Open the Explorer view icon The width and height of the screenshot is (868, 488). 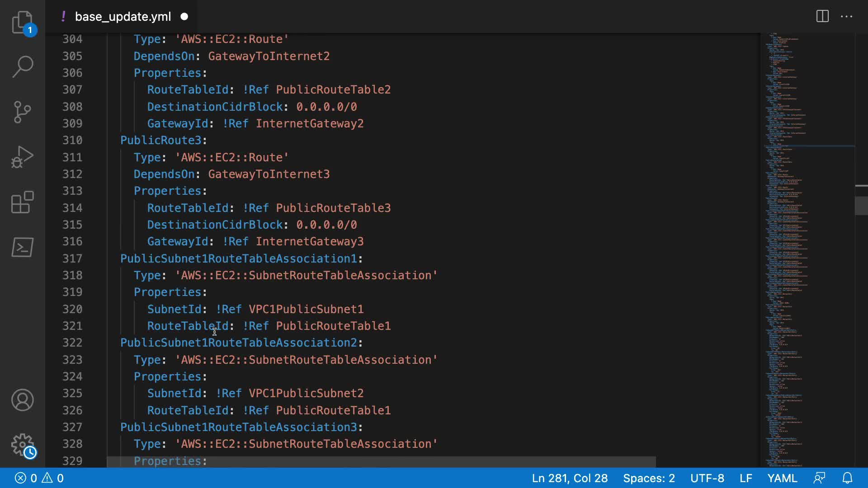tap(22, 22)
